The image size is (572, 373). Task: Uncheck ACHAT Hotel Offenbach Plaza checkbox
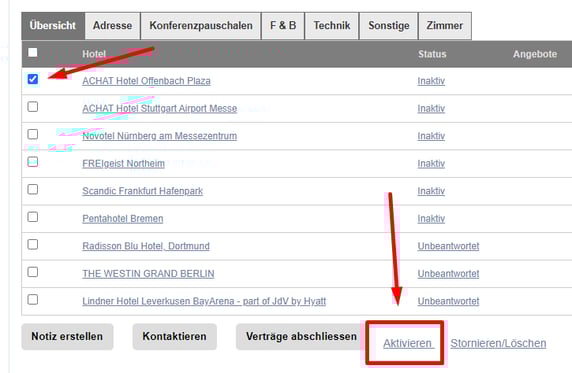(x=33, y=79)
